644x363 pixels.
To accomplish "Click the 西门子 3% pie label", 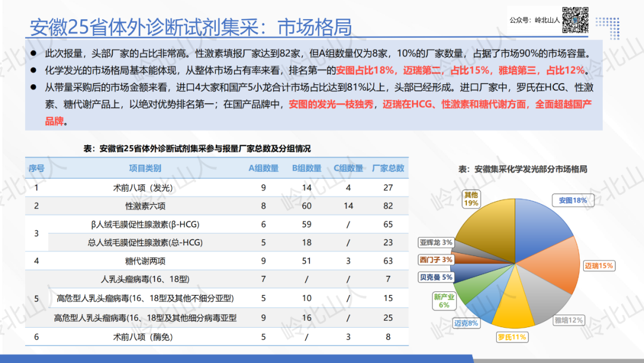I will point(436,260).
